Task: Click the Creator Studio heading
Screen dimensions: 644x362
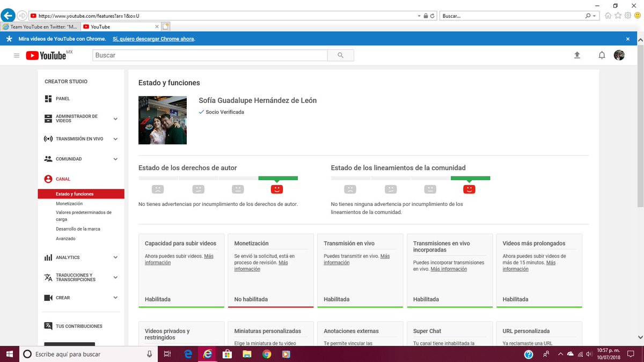Action: point(66,82)
